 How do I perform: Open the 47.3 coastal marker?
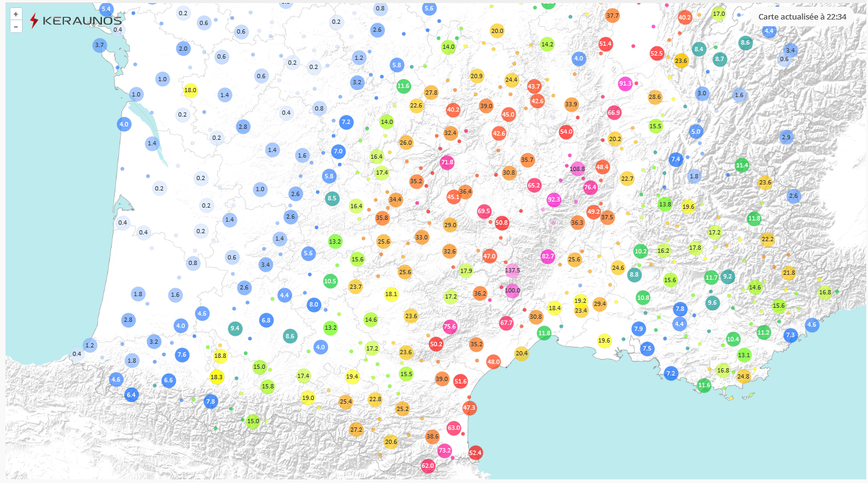point(469,407)
